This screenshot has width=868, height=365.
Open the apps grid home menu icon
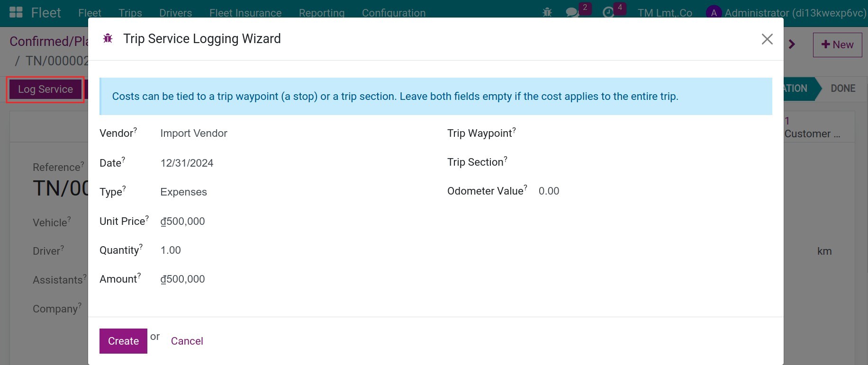(x=16, y=12)
